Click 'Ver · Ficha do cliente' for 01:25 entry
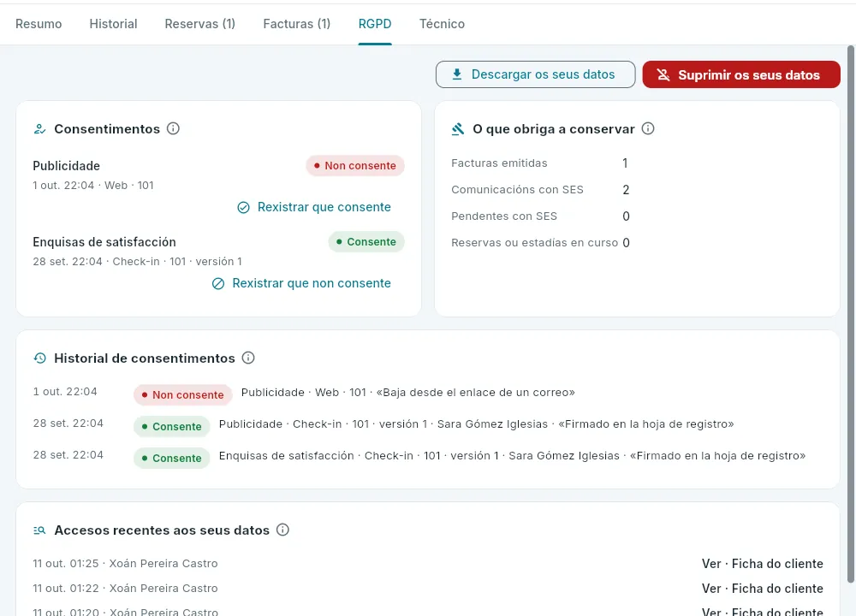Image resolution: width=856 pixels, height=616 pixels. click(x=762, y=564)
